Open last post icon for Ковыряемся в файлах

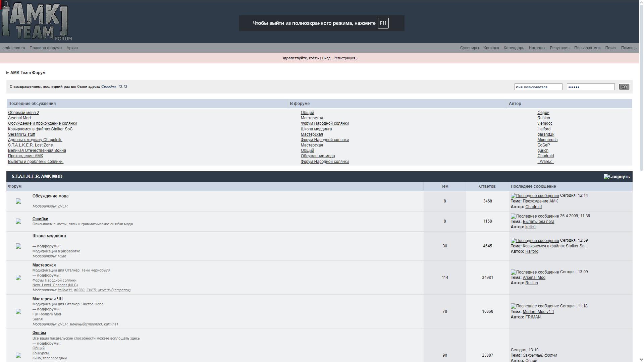click(x=535, y=241)
